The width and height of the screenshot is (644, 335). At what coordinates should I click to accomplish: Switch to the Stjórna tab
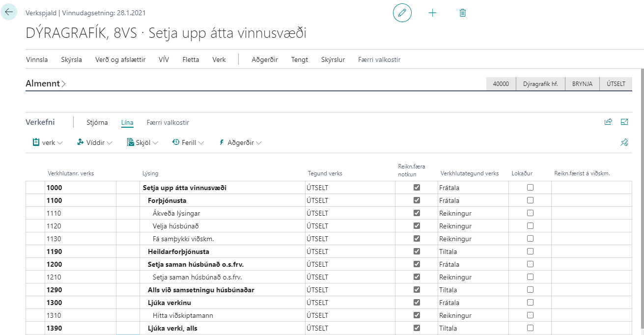coord(97,122)
